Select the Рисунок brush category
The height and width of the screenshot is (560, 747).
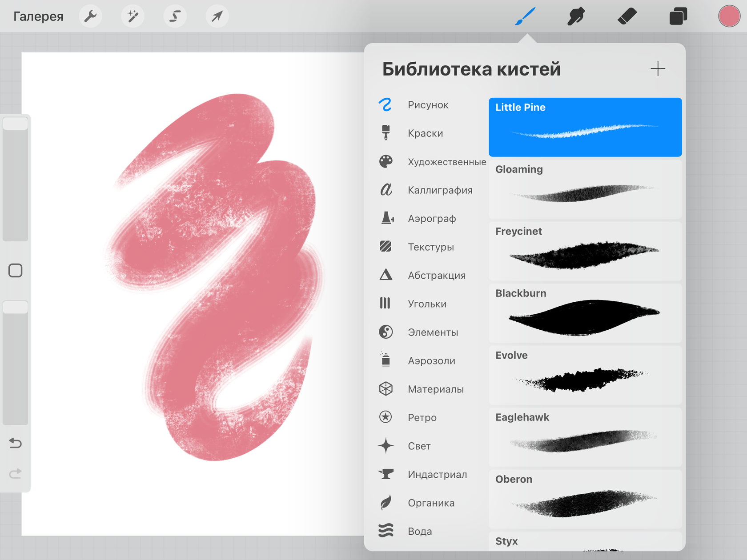pos(429,105)
